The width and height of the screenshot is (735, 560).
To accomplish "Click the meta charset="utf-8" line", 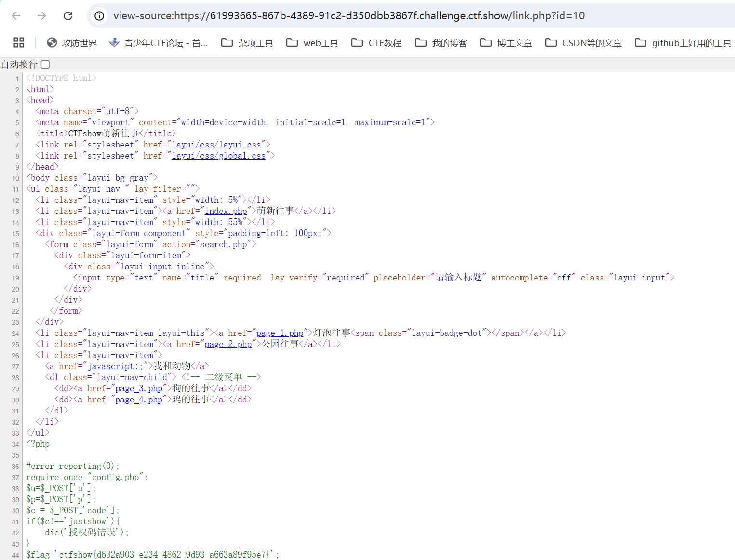I will coord(87,111).
